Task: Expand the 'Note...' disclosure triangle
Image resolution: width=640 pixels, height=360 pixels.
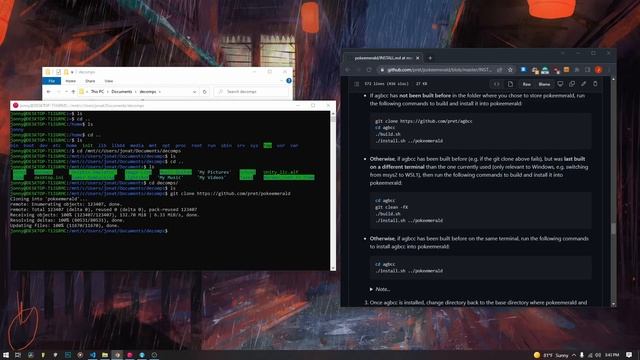Action: 371,289
